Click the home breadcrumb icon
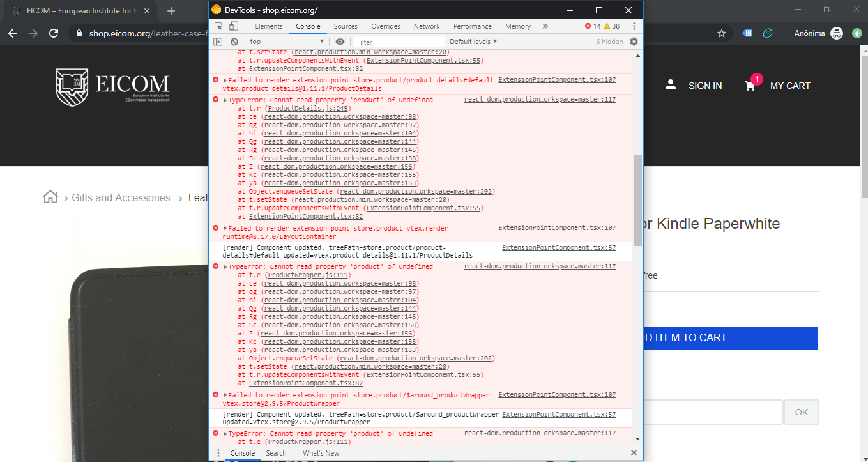This screenshot has height=462, width=868. 50,197
